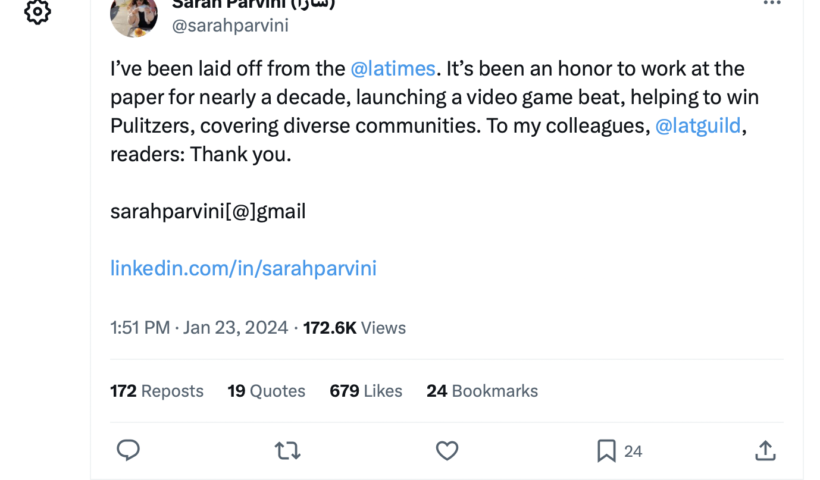
Task: Click the 172.6K Views count
Action: 355,327
